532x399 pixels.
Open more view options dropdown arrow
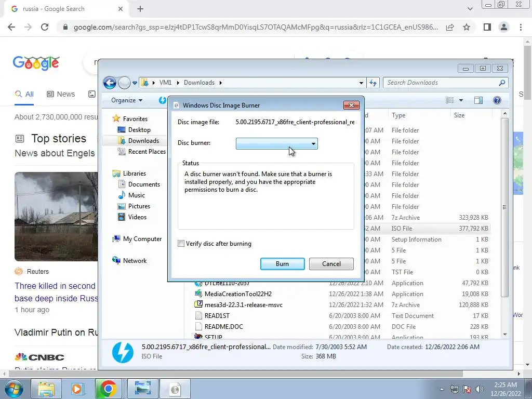(461, 100)
